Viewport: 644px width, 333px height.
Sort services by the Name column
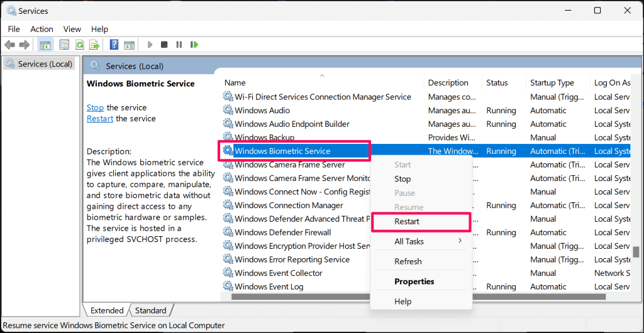tap(235, 82)
